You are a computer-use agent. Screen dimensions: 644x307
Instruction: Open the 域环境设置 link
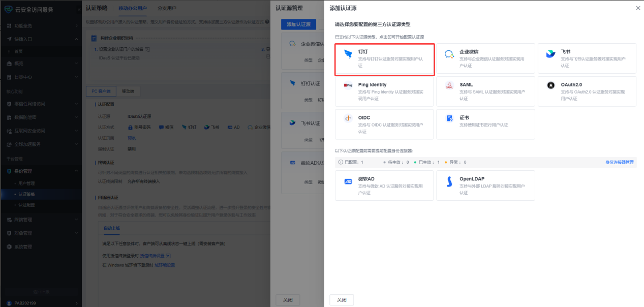click(165, 265)
